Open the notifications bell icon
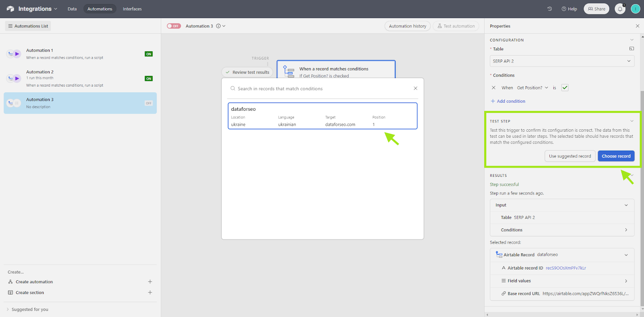The image size is (644, 317). [x=620, y=9]
